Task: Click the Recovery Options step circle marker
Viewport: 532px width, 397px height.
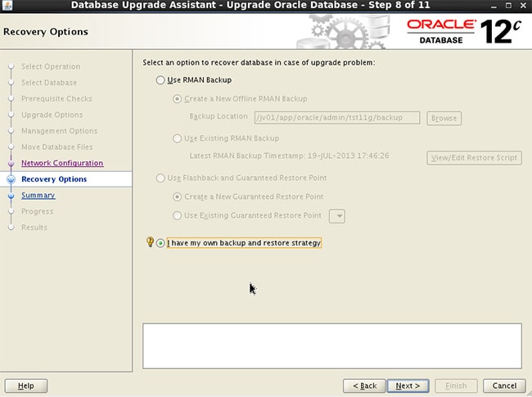Action: 11,179
